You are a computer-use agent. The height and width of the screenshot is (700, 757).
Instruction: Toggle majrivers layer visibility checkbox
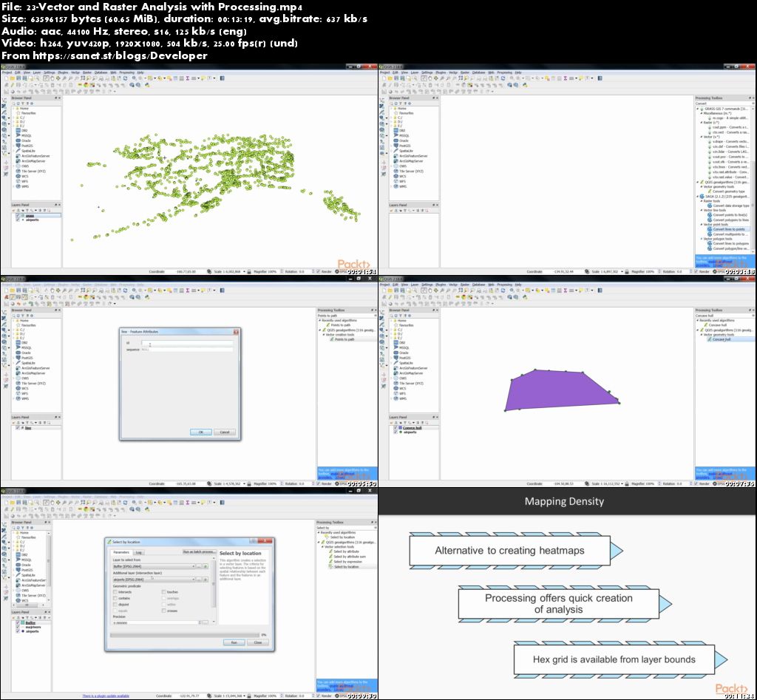click(x=18, y=627)
